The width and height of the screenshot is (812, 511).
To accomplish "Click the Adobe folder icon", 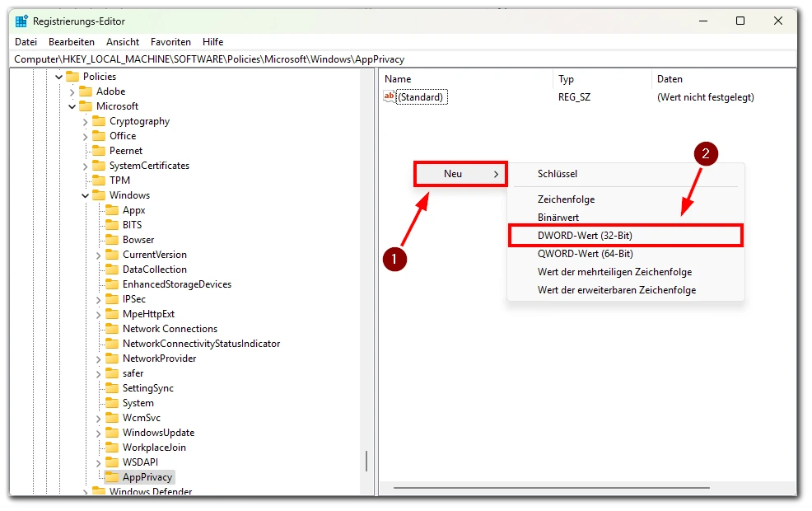I will 86,91.
